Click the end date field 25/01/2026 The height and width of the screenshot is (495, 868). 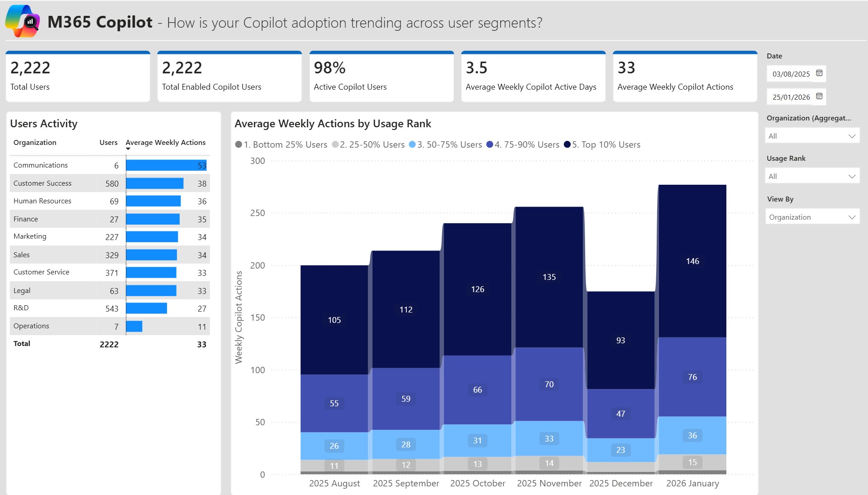[x=791, y=97]
